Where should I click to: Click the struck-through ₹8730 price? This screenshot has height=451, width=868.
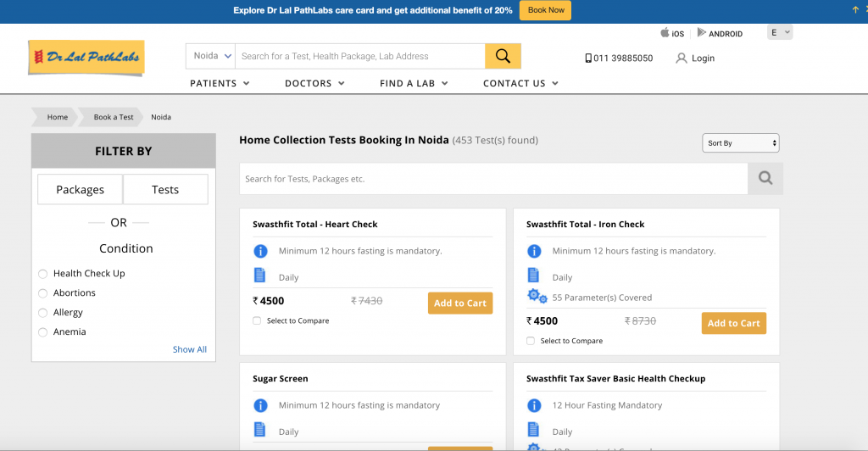(x=640, y=321)
